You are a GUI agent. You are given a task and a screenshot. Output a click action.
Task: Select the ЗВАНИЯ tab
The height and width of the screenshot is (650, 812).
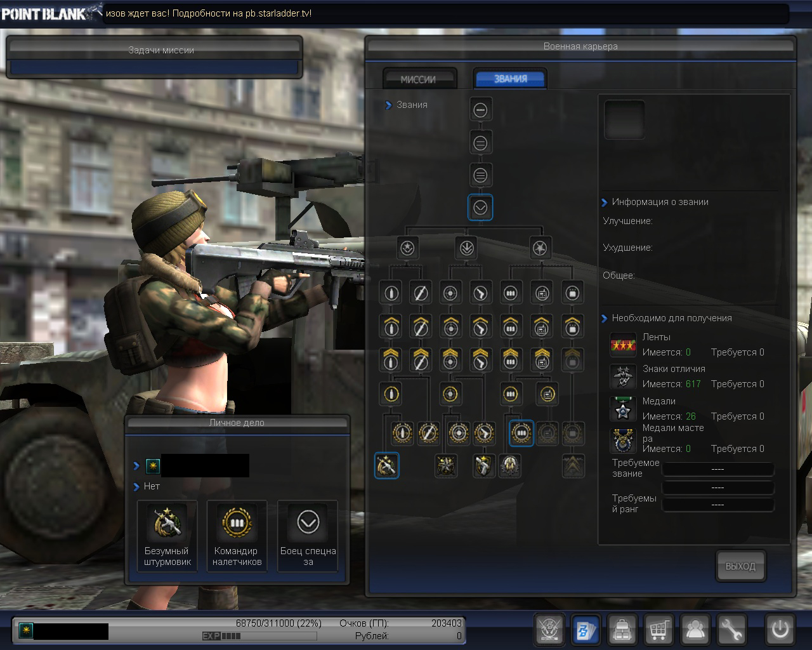coord(510,79)
